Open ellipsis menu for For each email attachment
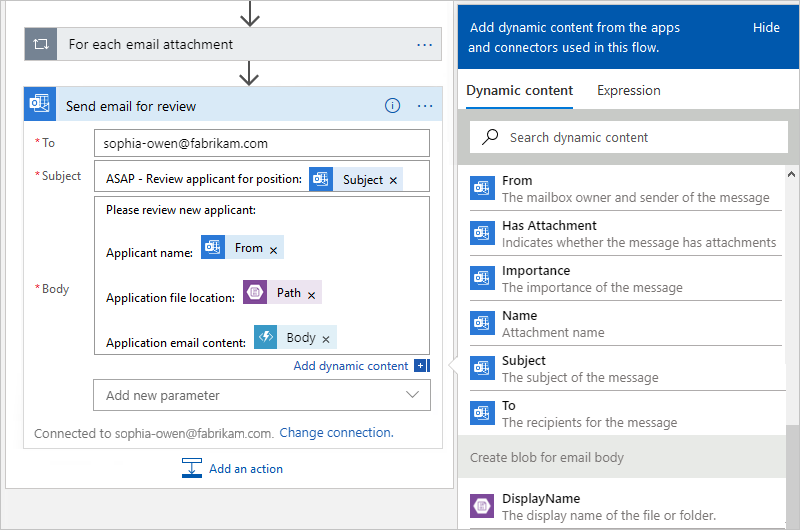Screen dimensions: 800x530 coord(425,45)
